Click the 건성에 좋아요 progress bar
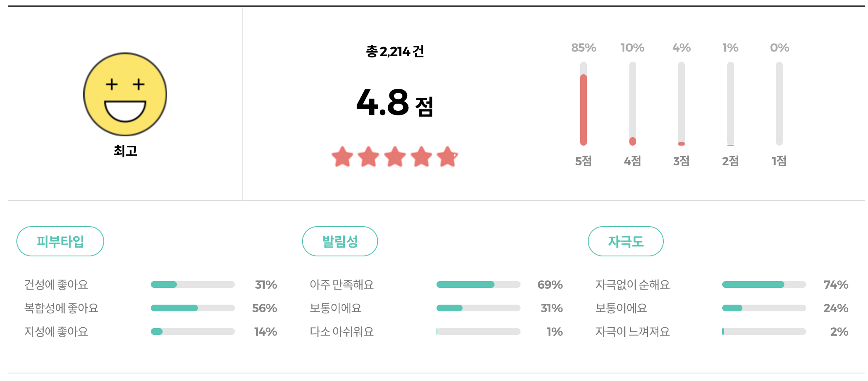The height and width of the screenshot is (381, 868). (193, 284)
